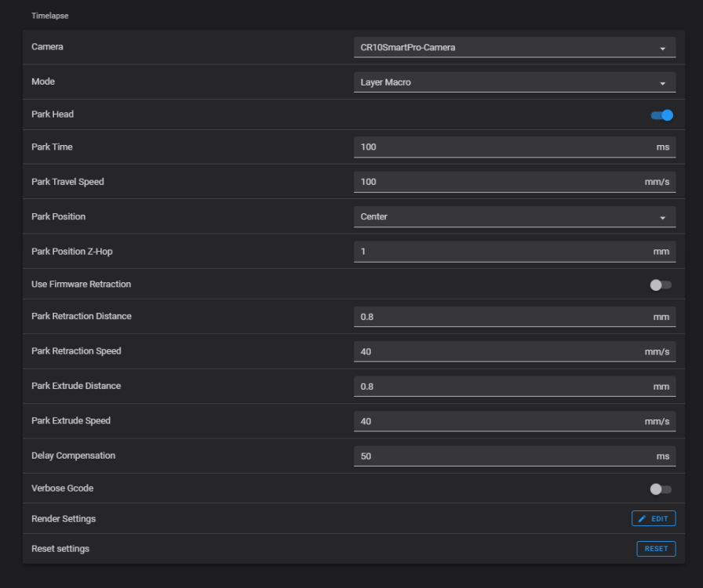Click the Park Time input field

(x=502, y=147)
